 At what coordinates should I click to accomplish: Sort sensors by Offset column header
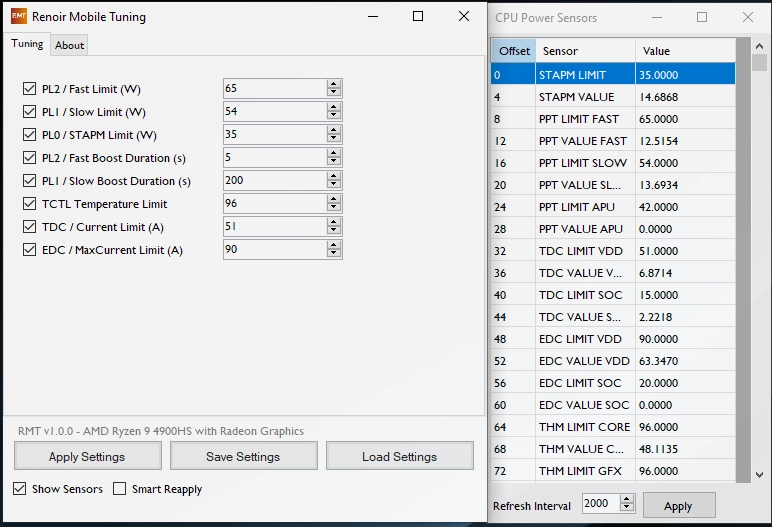point(514,51)
